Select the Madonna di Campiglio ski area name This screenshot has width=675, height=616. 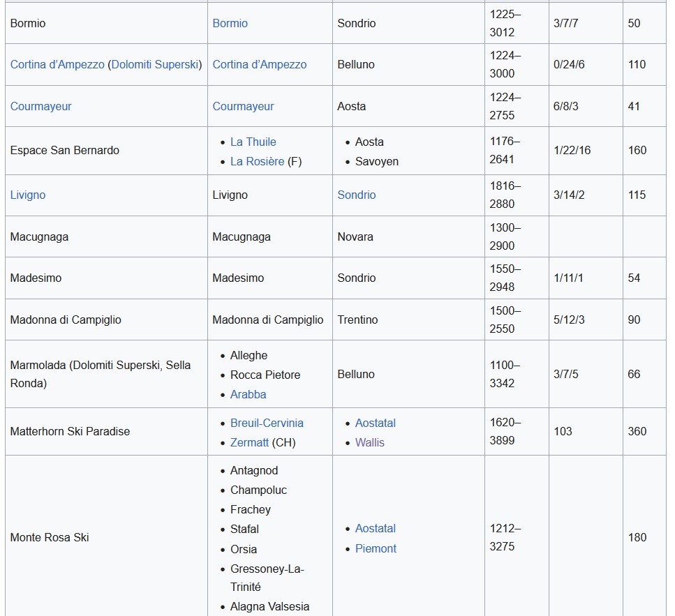pos(66,320)
